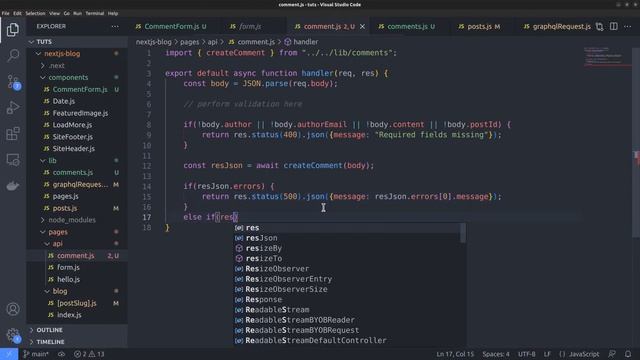
Task: Select the resJson suggestion
Action: 349,238
